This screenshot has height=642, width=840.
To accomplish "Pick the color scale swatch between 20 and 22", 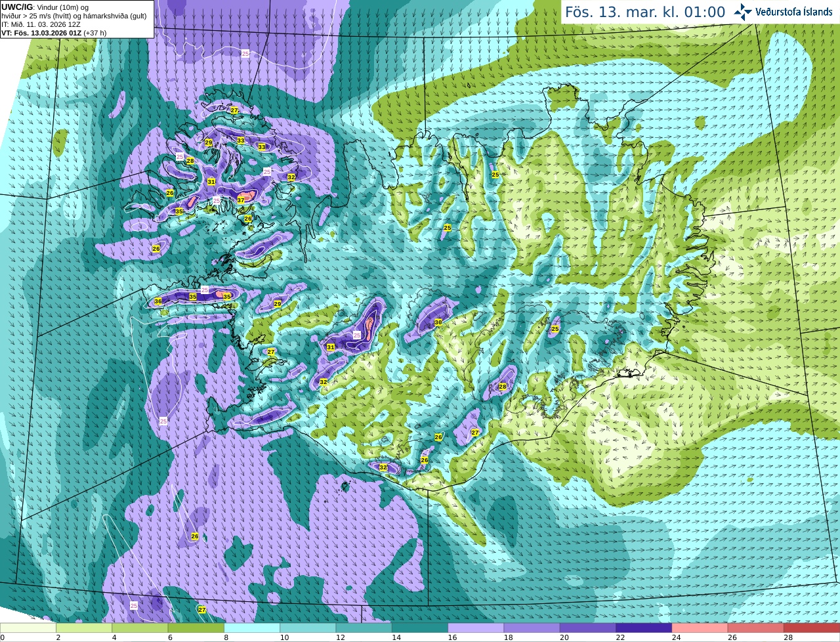I will [x=588, y=628].
